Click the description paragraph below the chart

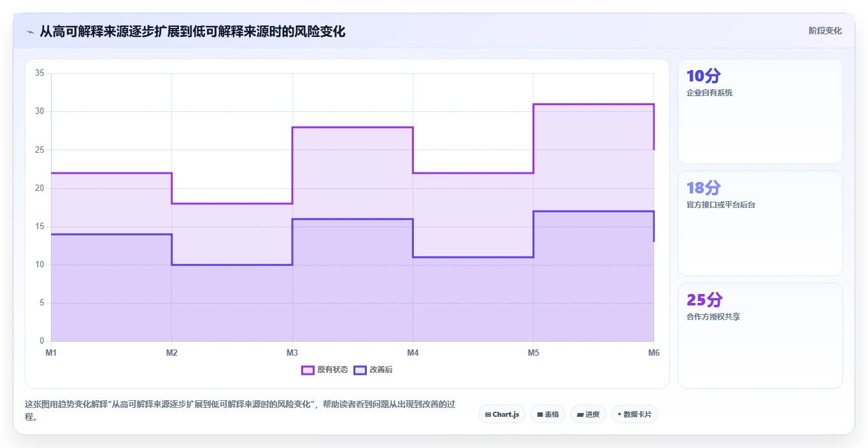pos(241,411)
